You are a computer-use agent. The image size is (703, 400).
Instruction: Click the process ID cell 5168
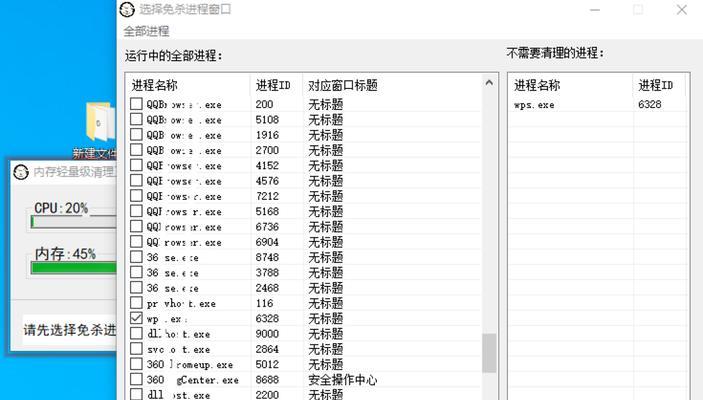pos(267,211)
